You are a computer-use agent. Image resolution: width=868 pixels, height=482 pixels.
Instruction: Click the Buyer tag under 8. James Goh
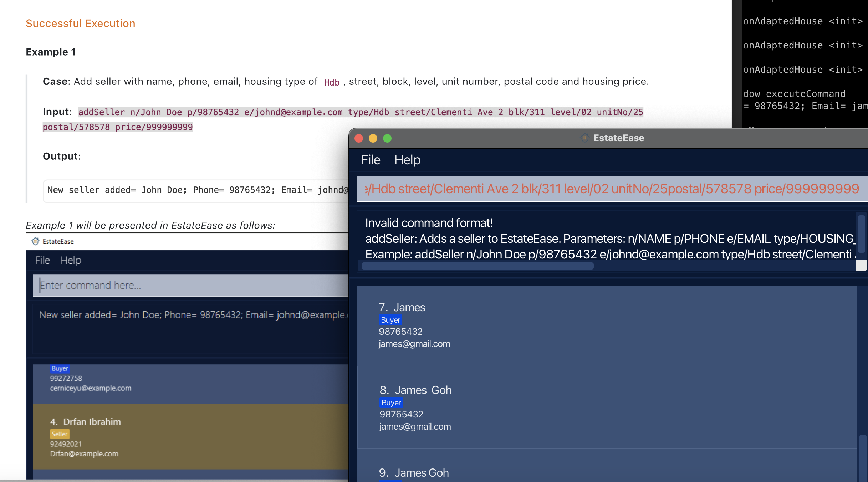pos(391,403)
